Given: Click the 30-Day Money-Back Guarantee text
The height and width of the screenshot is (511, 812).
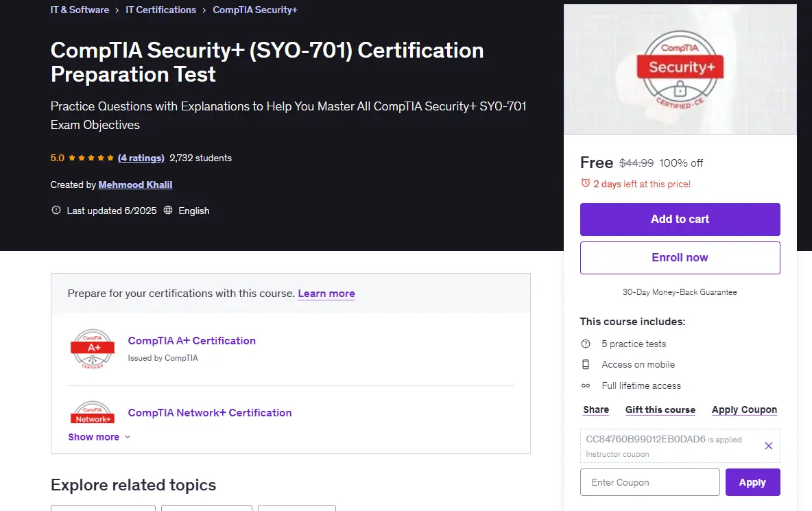Looking at the screenshot, I should (680, 292).
